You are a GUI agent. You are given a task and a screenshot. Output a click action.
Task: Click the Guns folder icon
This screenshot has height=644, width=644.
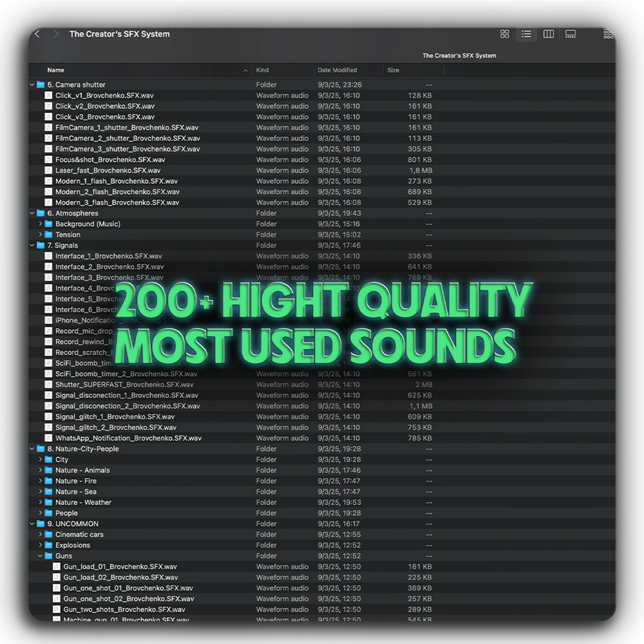click(x=49, y=556)
